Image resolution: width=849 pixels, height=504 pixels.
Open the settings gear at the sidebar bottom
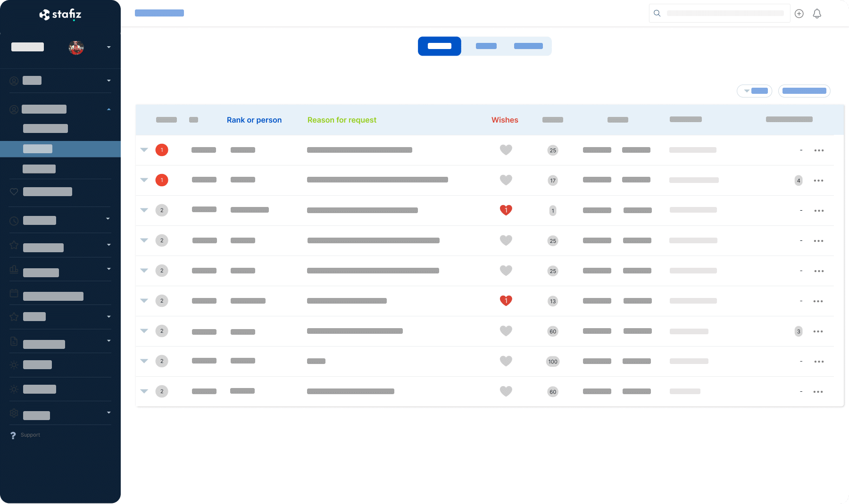coord(14,413)
